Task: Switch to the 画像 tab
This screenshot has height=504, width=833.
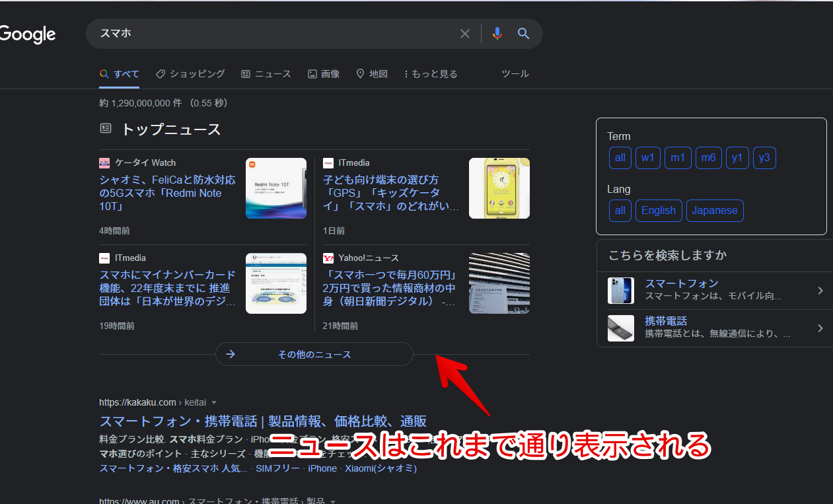Action: coord(324,74)
